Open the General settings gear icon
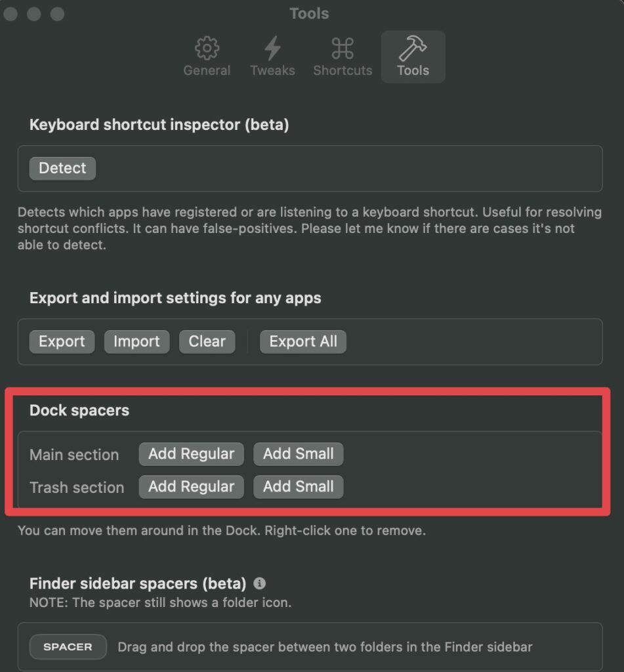Screen dimensions: 624x672 tap(207, 48)
